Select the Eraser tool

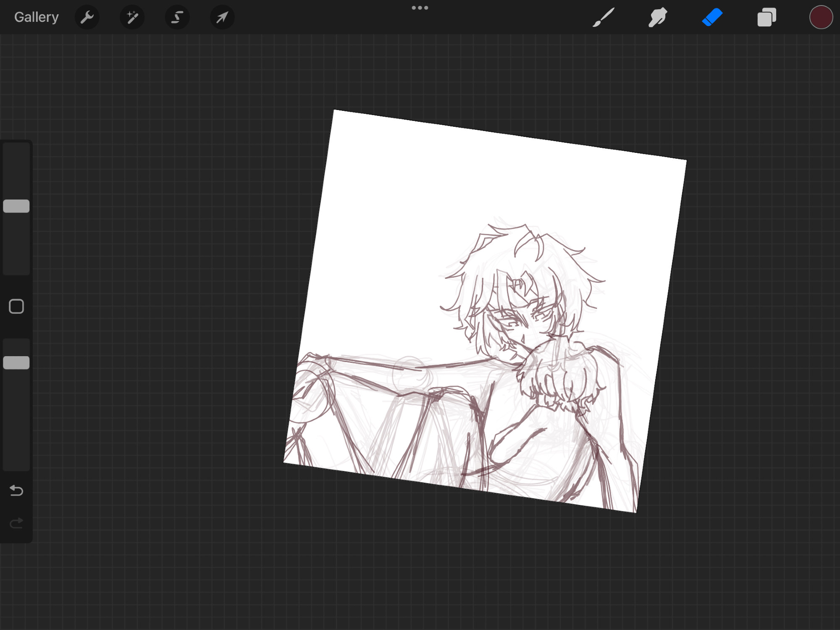coord(712,17)
